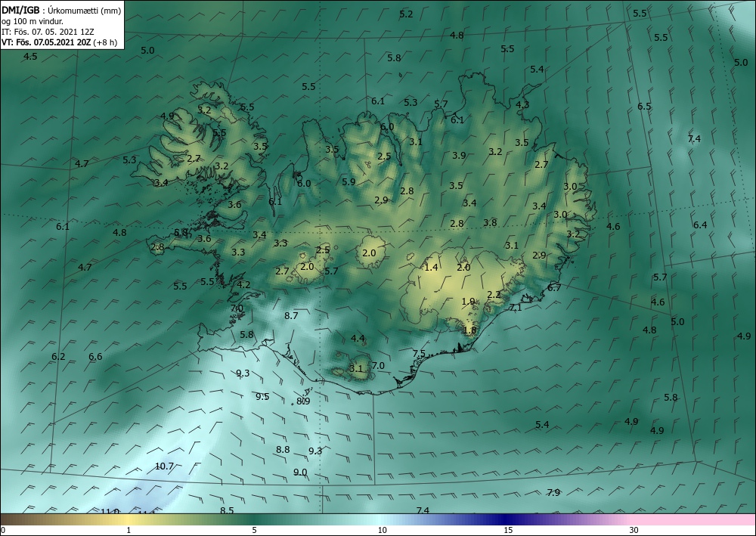Click the 4.3 value in northeast Iceland

tap(522, 104)
